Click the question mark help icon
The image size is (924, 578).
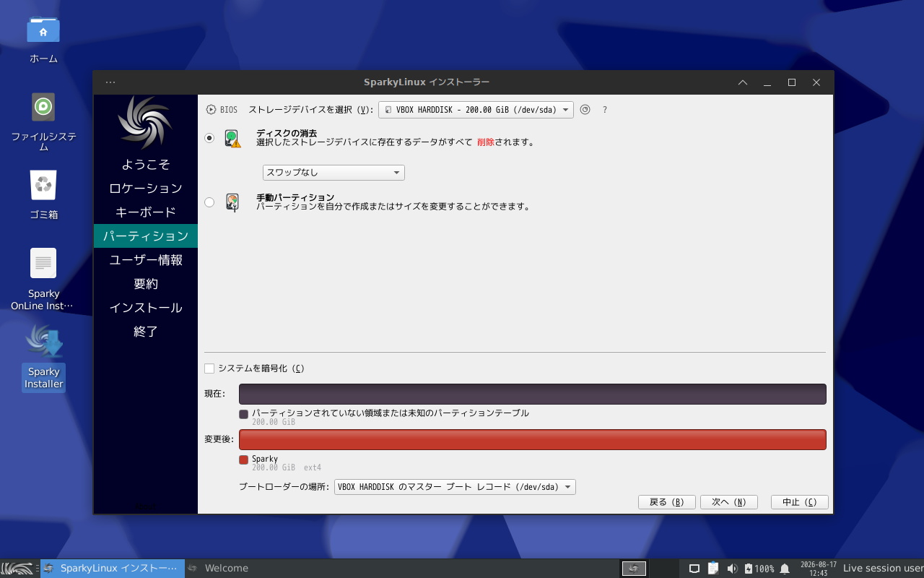coord(605,110)
